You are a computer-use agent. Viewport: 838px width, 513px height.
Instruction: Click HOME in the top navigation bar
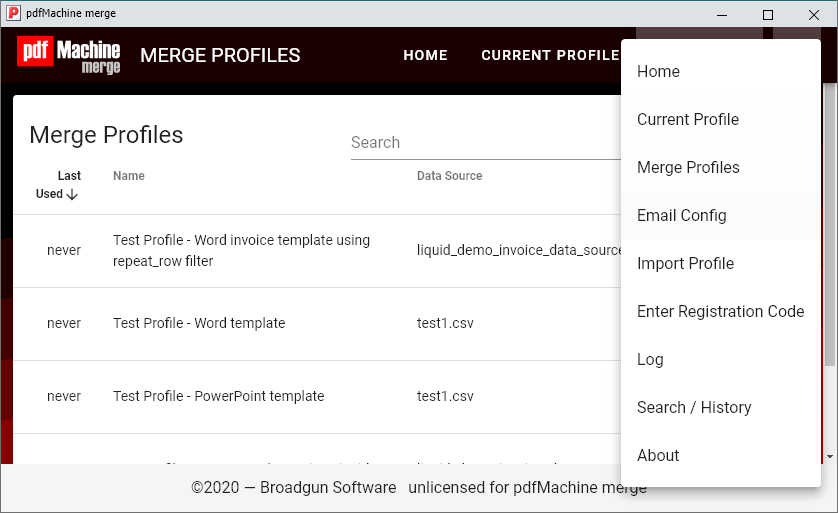(425, 55)
